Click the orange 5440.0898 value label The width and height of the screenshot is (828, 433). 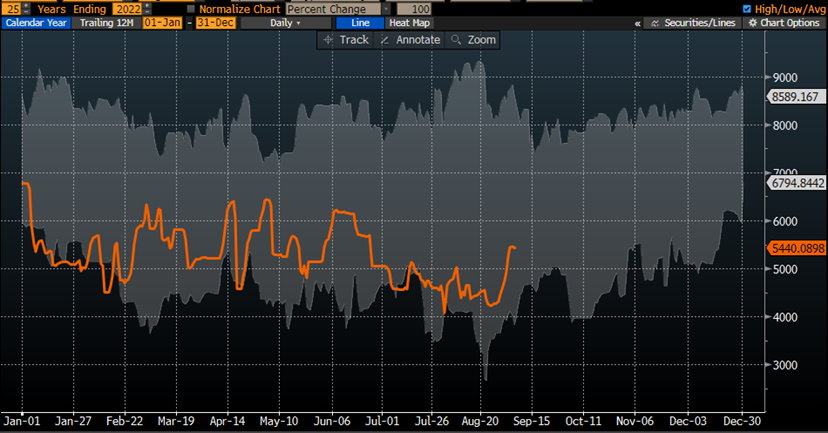[x=797, y=248]
